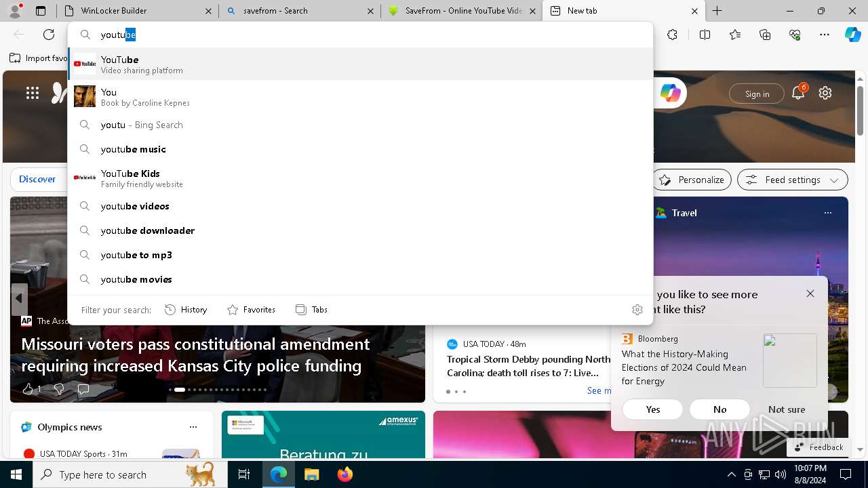Switch to the WinLocker Builder tab
The height and width of the screenshot is (488, 868).
click(138, 11)
